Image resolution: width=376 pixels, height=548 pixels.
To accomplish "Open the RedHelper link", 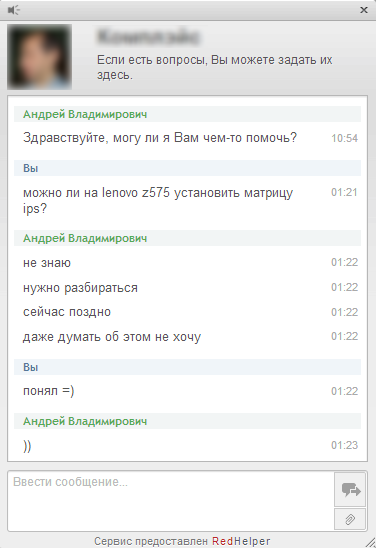I will point(241,541).
